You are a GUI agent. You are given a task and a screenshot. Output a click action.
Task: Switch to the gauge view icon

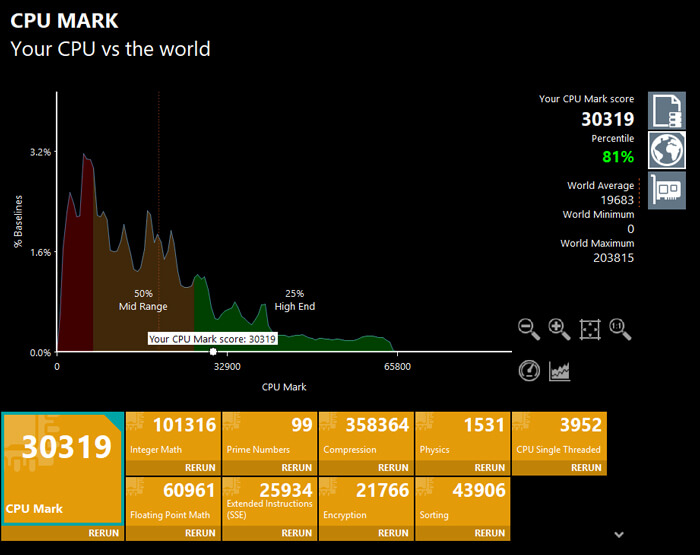[529, 370]
